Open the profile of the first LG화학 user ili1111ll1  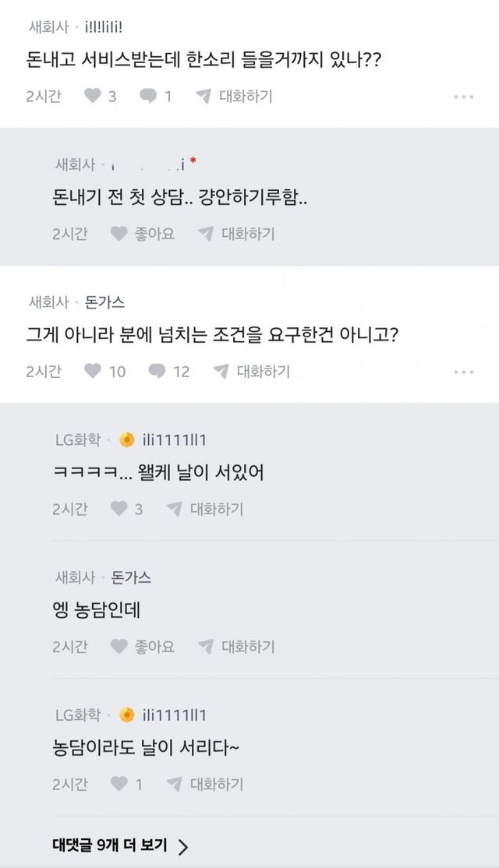click(173, 440)
